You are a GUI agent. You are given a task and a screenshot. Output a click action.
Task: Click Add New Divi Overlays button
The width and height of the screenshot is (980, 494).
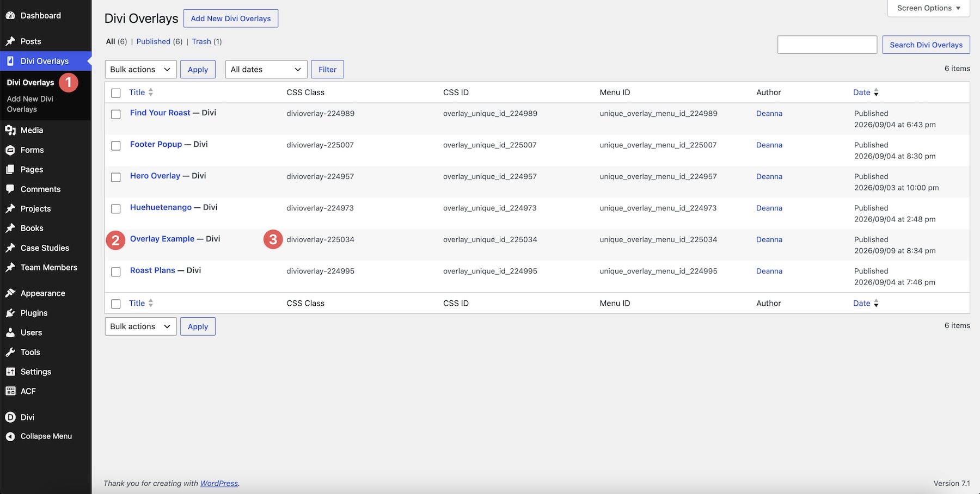(231, 18)
